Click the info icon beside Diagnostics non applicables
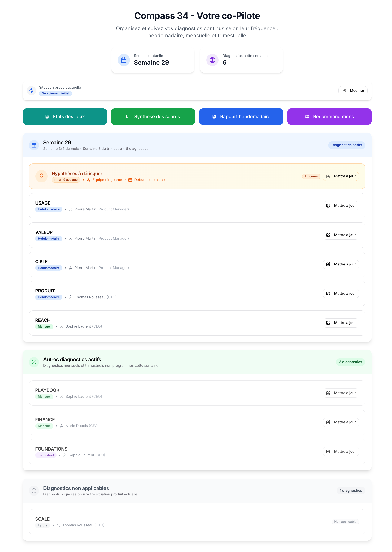This screenshot has height=552, width=392. coord(34,491)
